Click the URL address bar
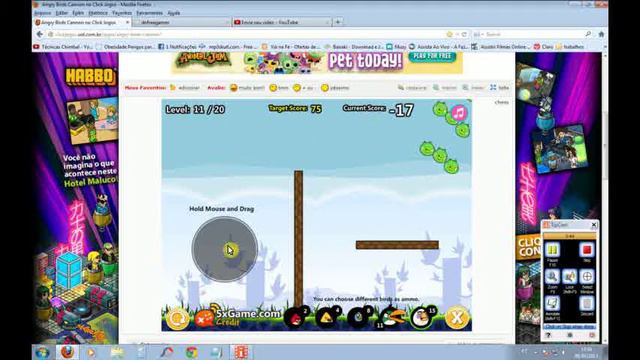Screen dimensions: 640x360 point(245,34)
